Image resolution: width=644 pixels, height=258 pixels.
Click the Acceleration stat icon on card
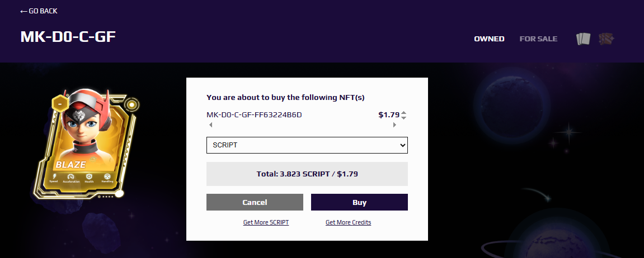(71, 176)
